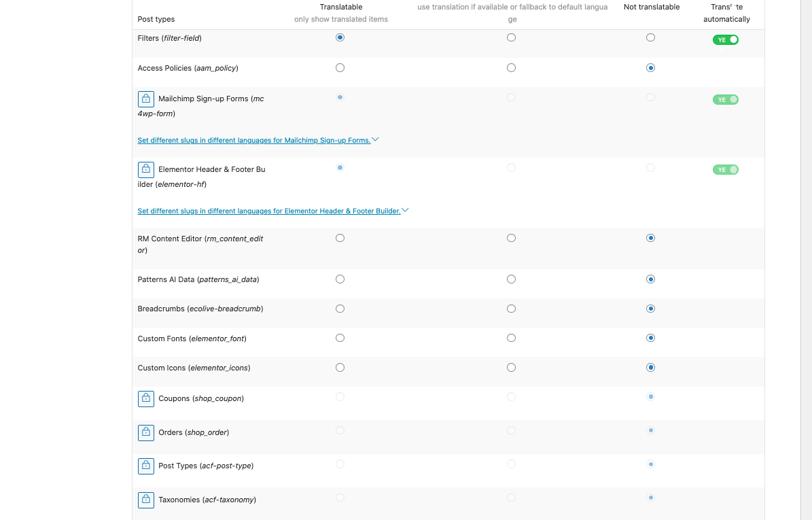Click the lock icon beside Coupons
Viewport: 812px width, 520px height.
pos(146,399)
